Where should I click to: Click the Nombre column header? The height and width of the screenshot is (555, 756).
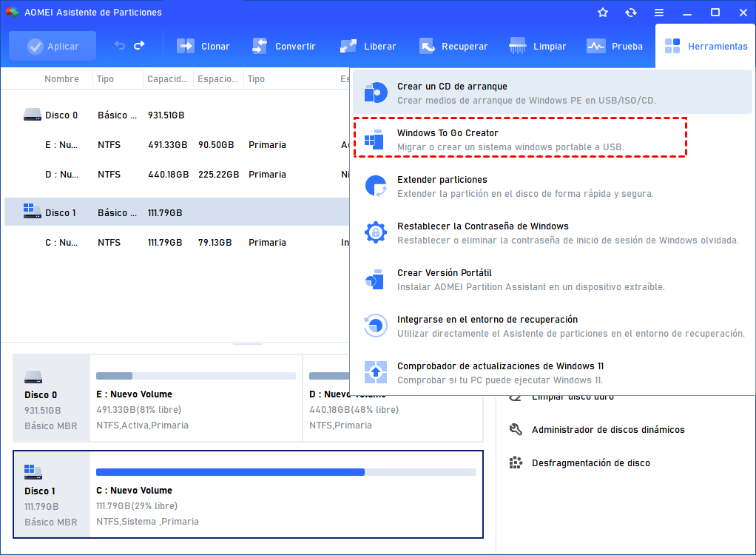[61, 79]
